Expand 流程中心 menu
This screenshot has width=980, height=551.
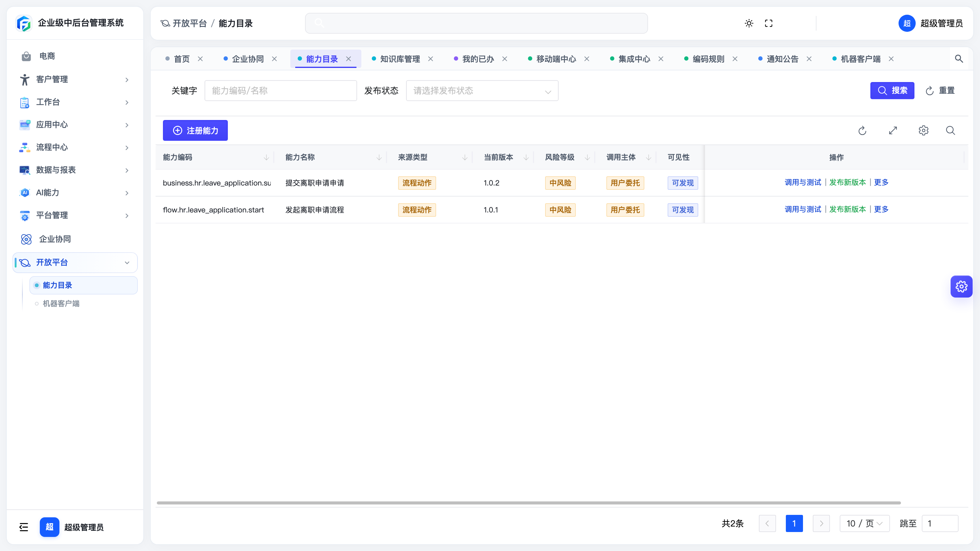pyautogui.click(x=75, y=147)
